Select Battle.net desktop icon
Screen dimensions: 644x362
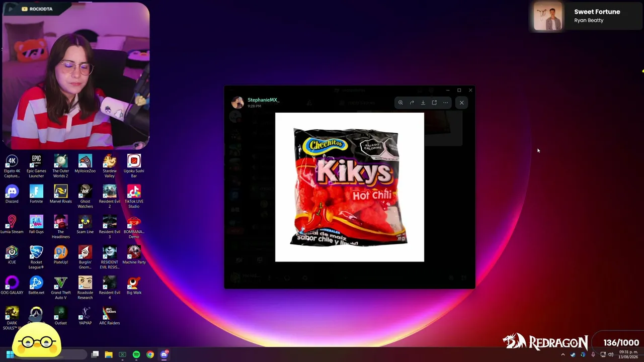[36, 286]
